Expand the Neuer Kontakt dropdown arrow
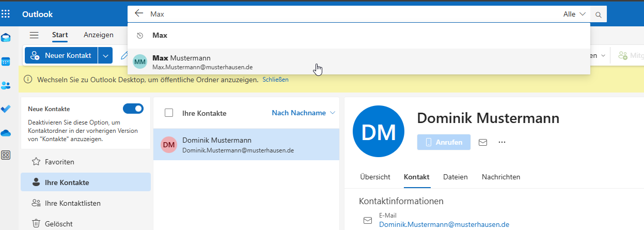This screenshot has width=644, height=230. (x=105, y=55)
